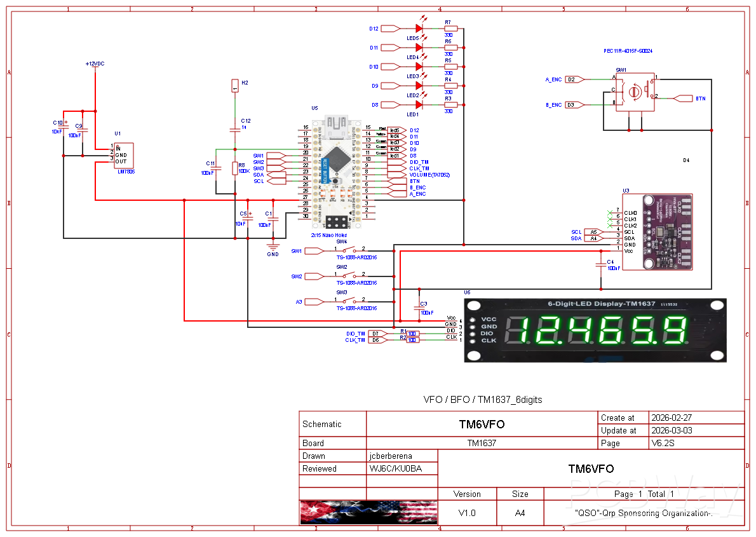The height and width of the screenshot is (537, 756).
Task: Select the VFO / BFO / TM1637_6digits title
Action: coord(482,400)
